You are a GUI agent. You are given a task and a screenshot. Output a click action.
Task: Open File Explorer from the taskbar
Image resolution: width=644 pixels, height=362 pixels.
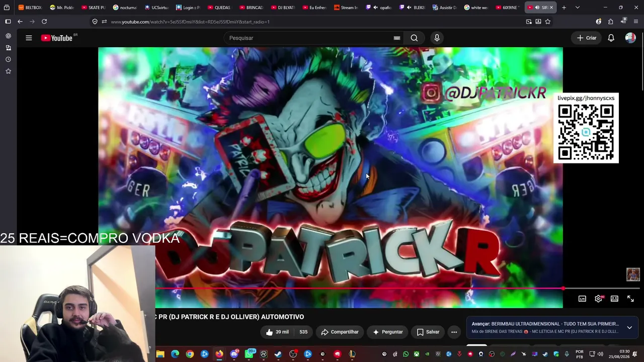pos(160,354)
